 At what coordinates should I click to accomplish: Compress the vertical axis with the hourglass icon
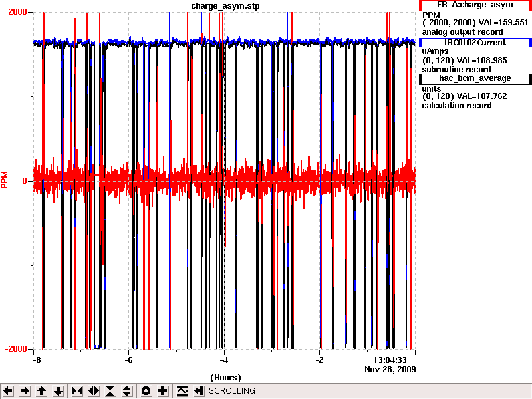110,391
